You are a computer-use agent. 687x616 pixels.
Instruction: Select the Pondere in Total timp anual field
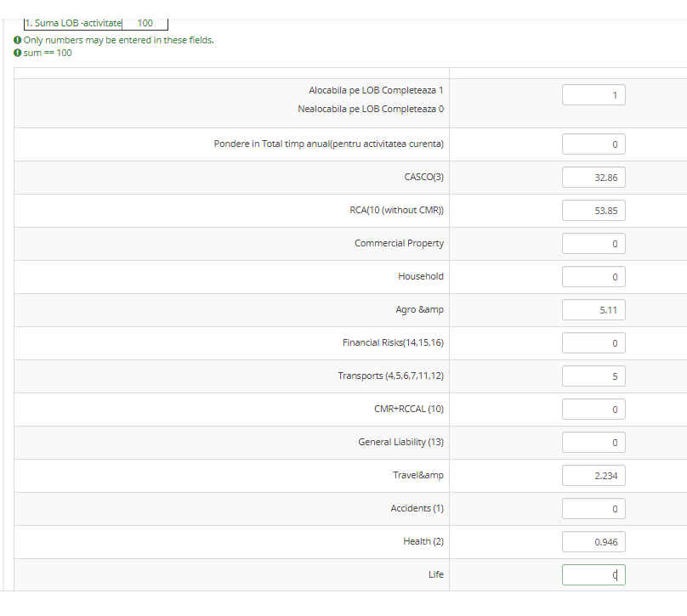point(593,144)
